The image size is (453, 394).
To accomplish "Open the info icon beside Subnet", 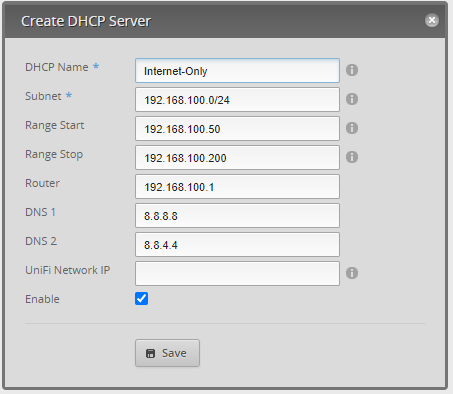I will pyautogui.click(x=352, y=99).
